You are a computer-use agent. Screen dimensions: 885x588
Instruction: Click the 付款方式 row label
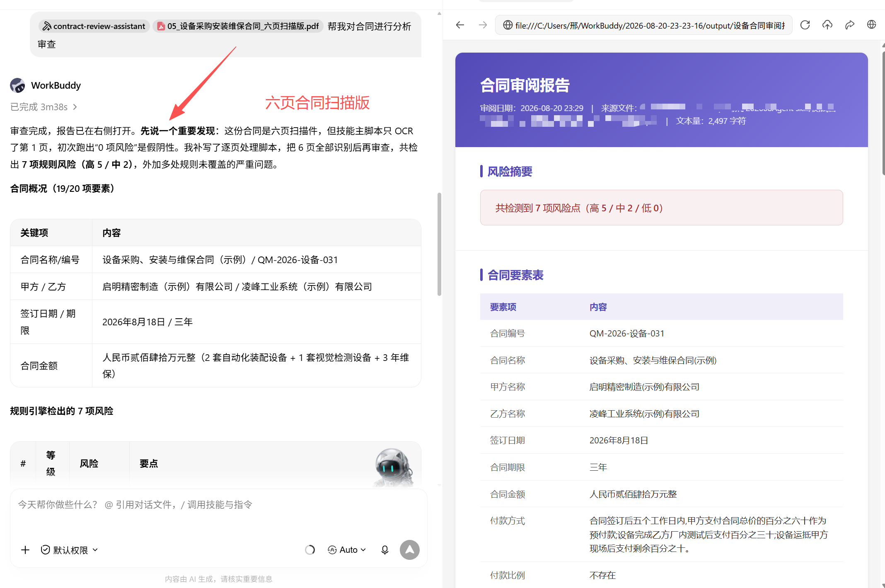pos(508,520)
